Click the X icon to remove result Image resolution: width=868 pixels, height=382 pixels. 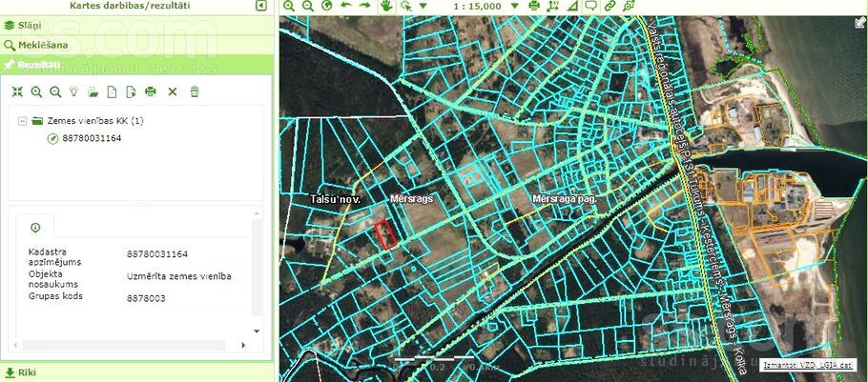pyautogui.click(x=173, y=91)
